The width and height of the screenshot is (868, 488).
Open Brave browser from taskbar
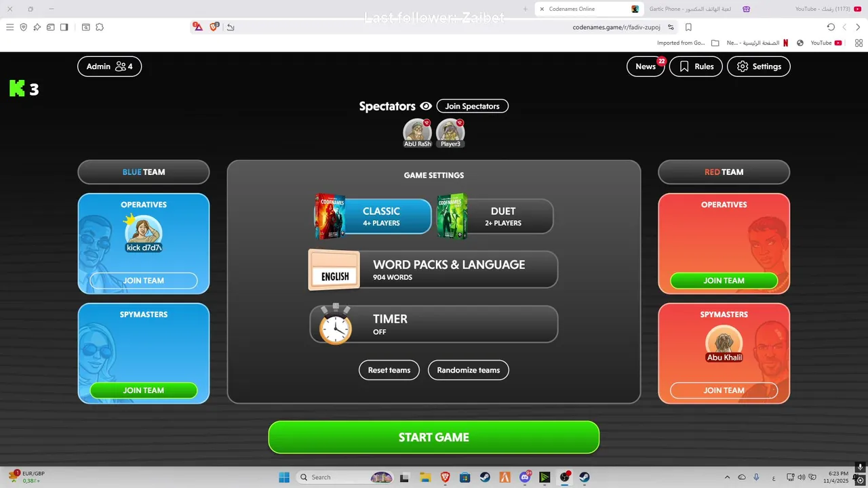pyautogui.click(x=445, y=477)
